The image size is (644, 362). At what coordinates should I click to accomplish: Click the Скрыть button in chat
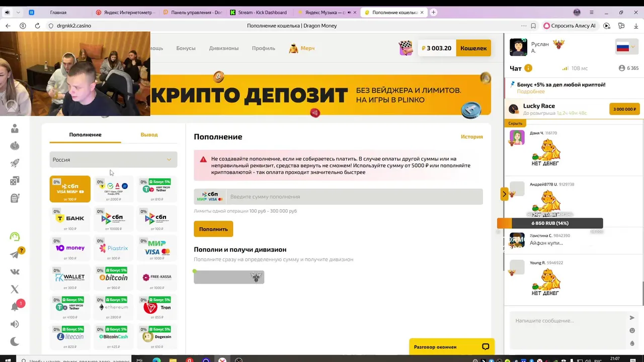click(515, 123)
